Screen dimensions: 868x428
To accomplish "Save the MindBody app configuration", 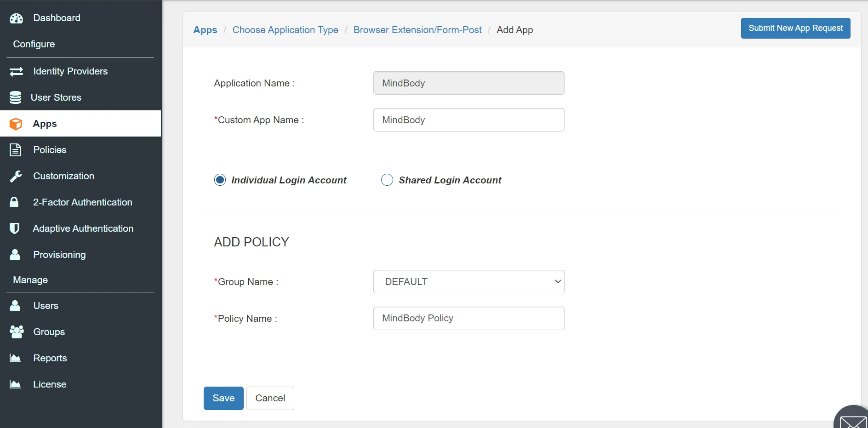I will tap(223, 398).
